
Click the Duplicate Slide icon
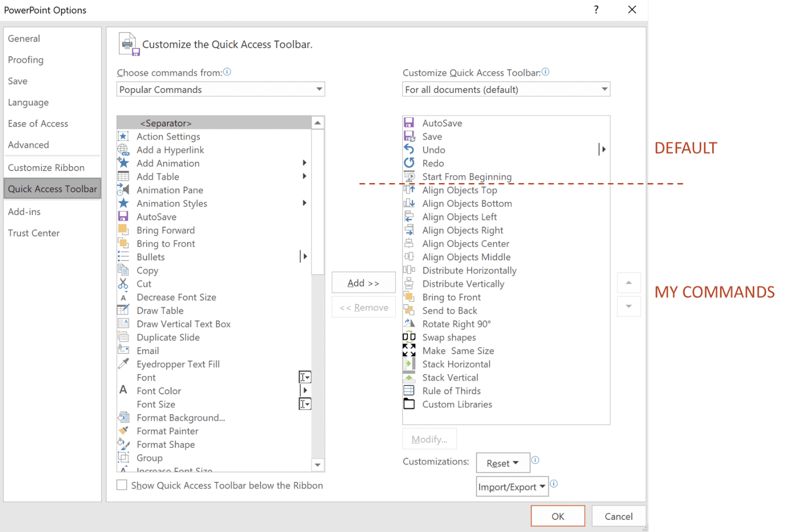(123, 337)
